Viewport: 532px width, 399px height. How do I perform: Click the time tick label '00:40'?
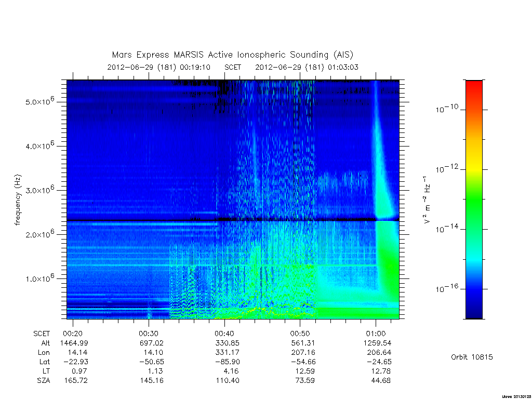[224, 334]
